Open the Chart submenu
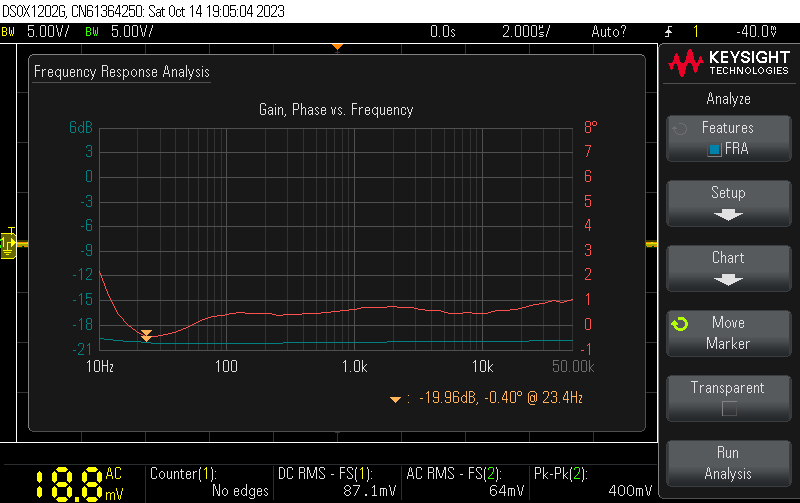 729,268
